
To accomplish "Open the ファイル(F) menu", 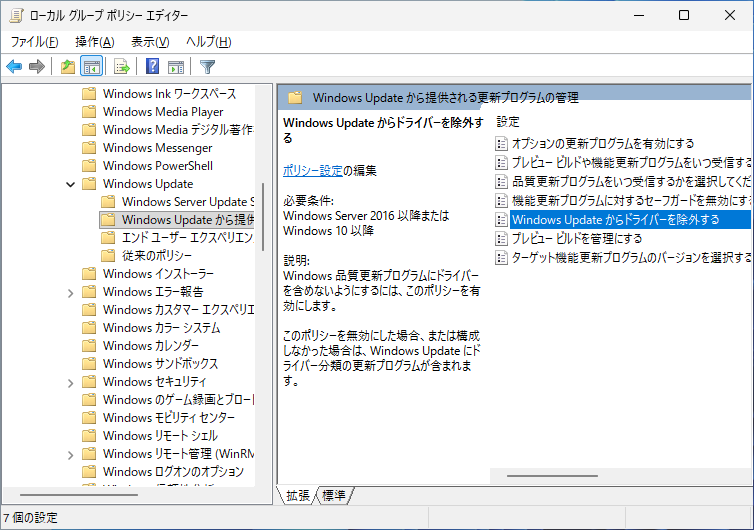I will point(34,42).
